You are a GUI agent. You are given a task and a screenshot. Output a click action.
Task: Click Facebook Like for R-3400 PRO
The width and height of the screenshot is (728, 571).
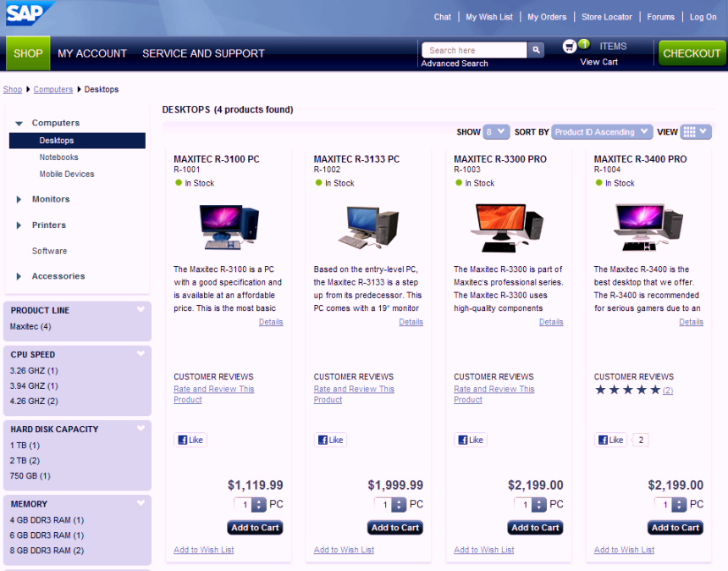(611, 440)
